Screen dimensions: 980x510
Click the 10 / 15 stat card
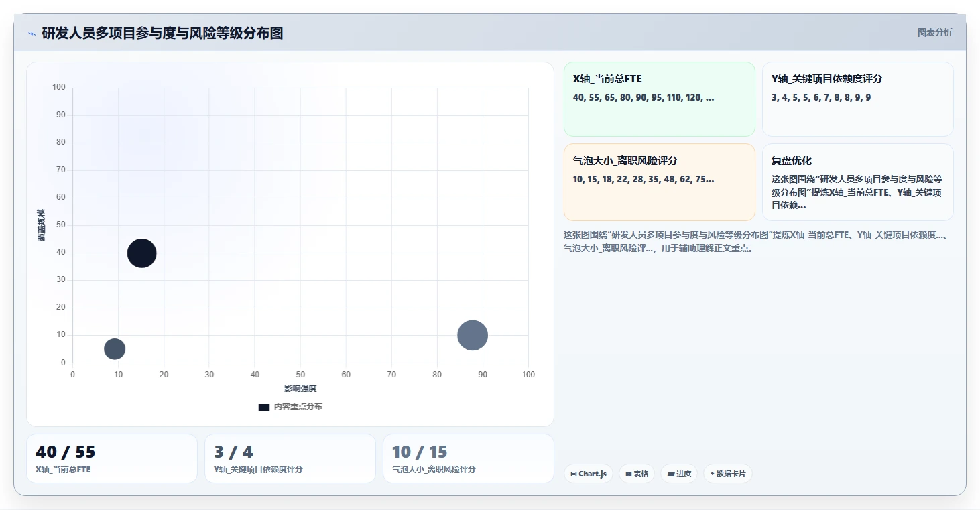(469, 458)
